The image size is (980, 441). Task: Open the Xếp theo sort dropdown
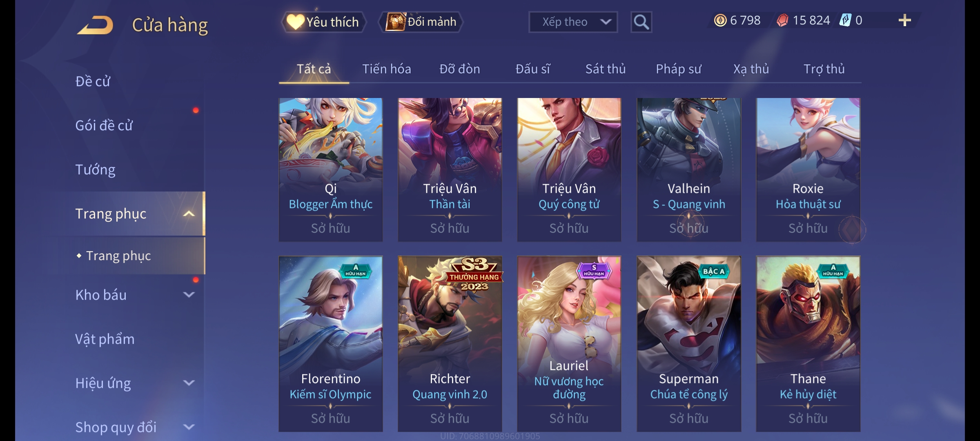tap(573, 22)
